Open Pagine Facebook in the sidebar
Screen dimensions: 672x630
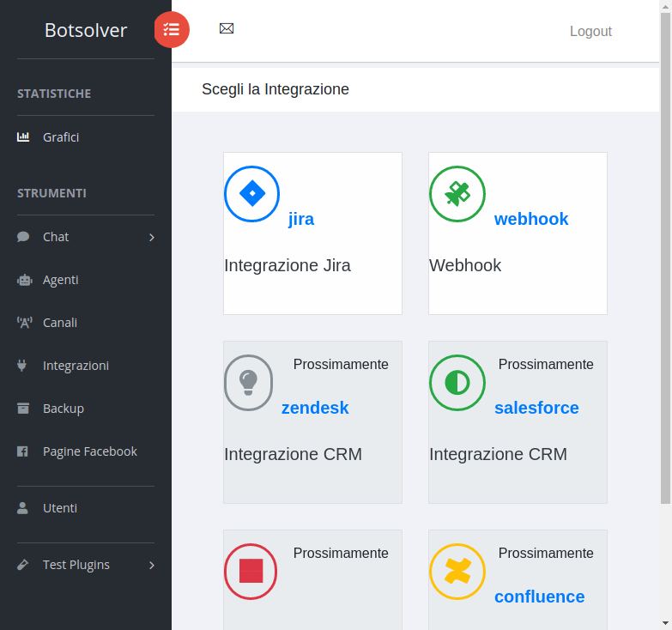(x=90, y=451)
